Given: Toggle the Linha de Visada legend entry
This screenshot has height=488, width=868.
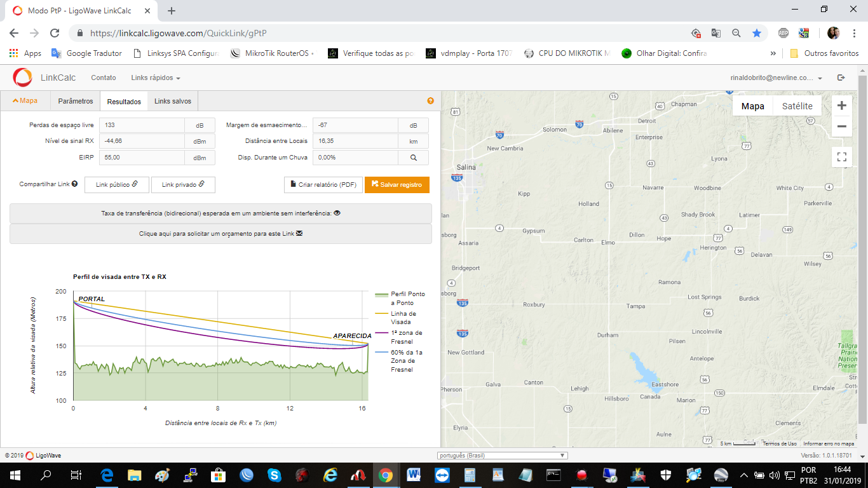Looking at the screenshot, I should [x=396, y=318].
